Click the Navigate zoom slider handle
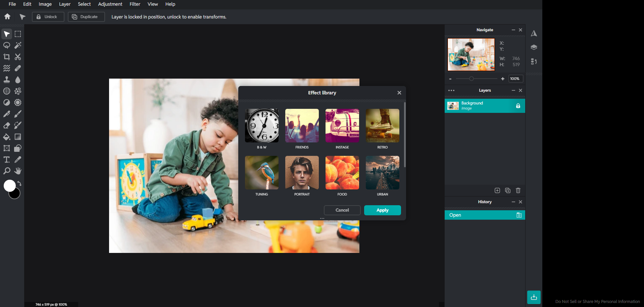Viewport: 644px width, 307px height. click(x=472, y=79)
